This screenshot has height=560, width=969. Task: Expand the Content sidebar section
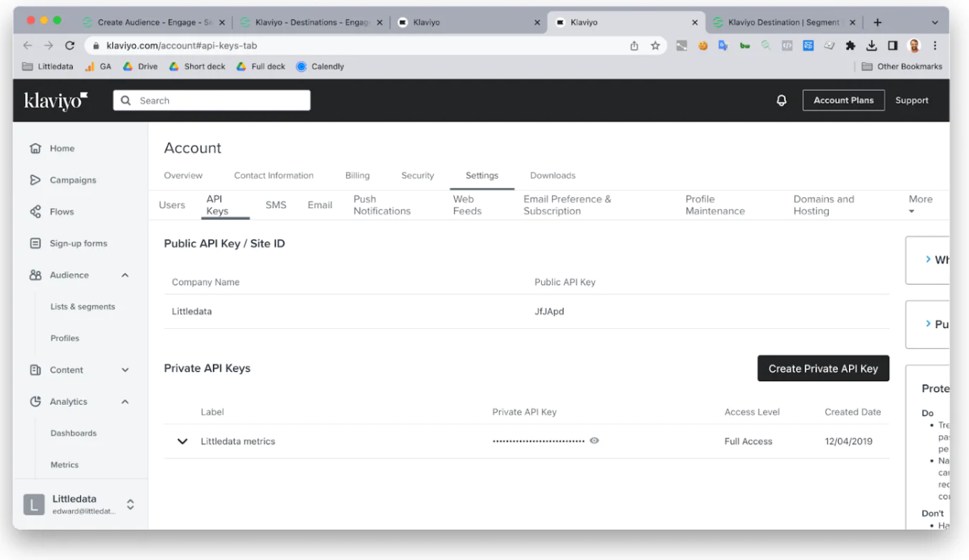point(125,370)
